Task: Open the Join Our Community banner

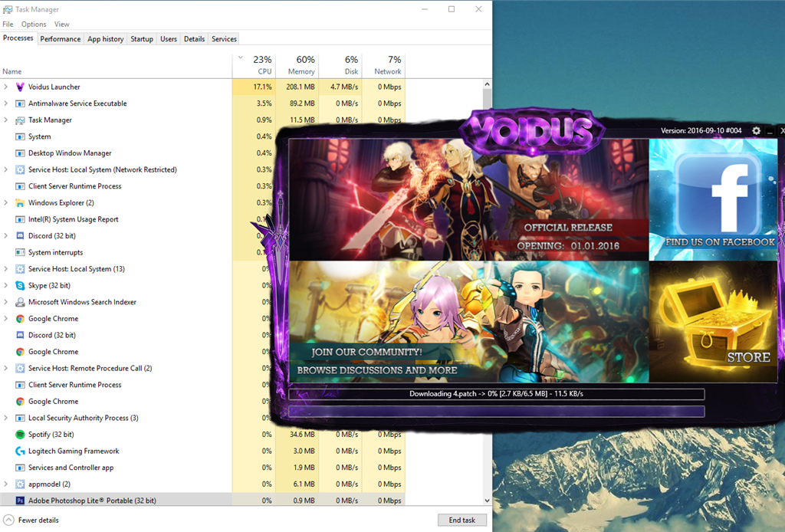Action: coord(469,322)
